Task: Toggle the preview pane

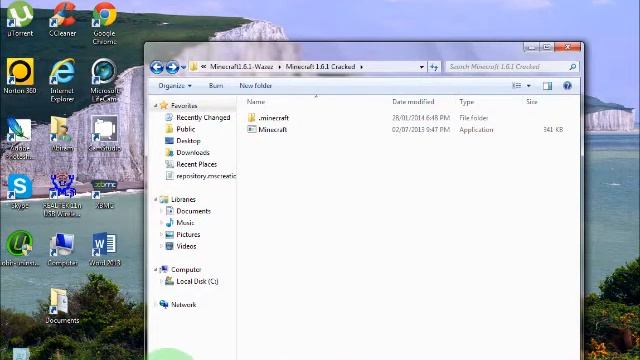Action: point(548,86)
